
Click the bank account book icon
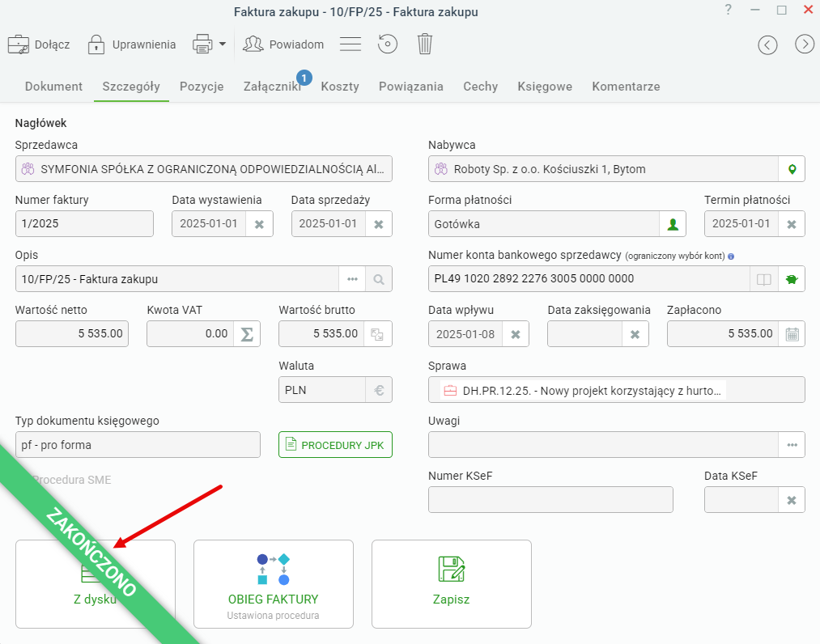tap(764, 279)
